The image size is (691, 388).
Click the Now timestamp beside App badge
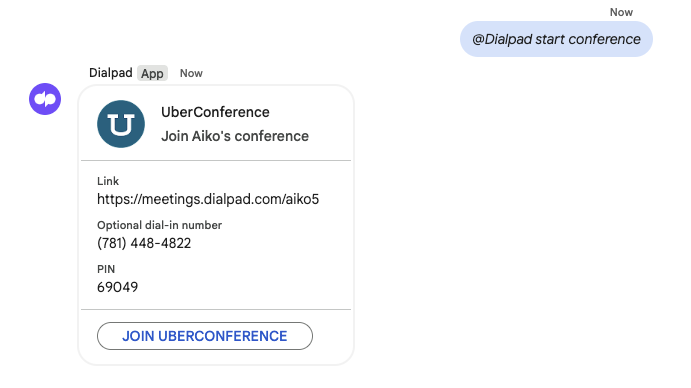(191, 73)
